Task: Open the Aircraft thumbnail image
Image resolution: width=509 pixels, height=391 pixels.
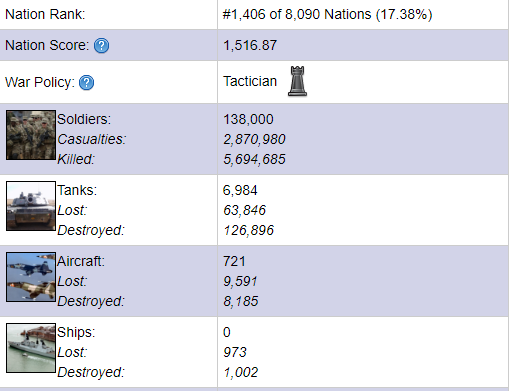Action: pos(31,277)
